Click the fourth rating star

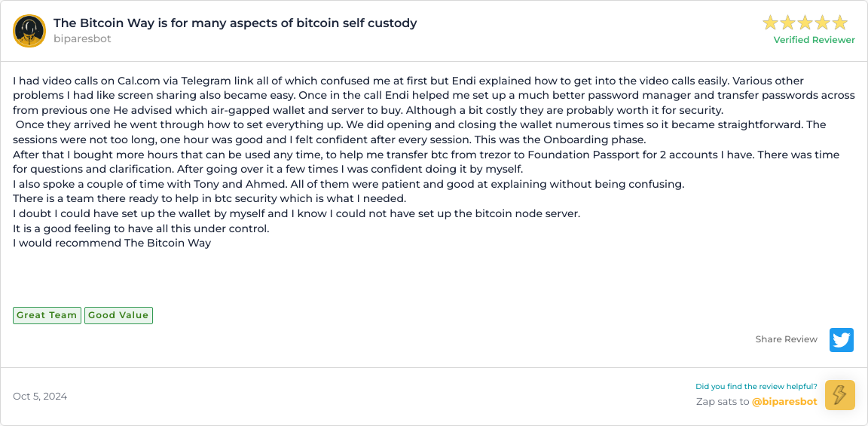[x=822, y=23]
